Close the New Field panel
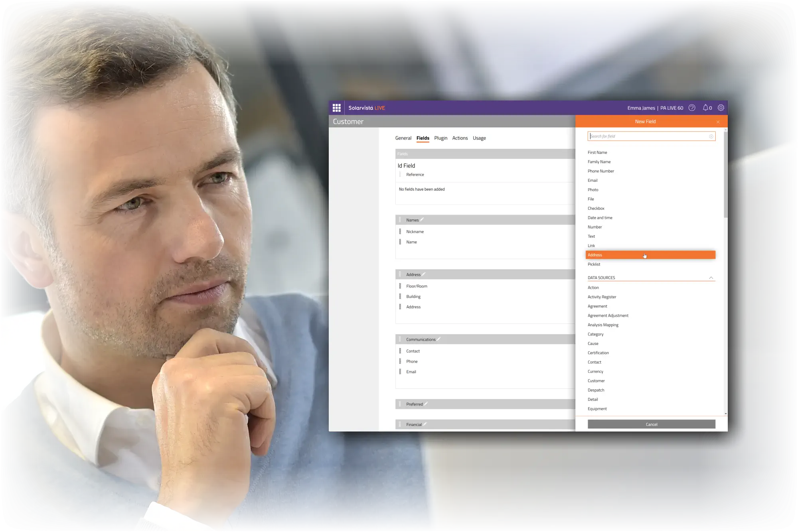Viewport: 798px width, 532px height. (718, 122)
